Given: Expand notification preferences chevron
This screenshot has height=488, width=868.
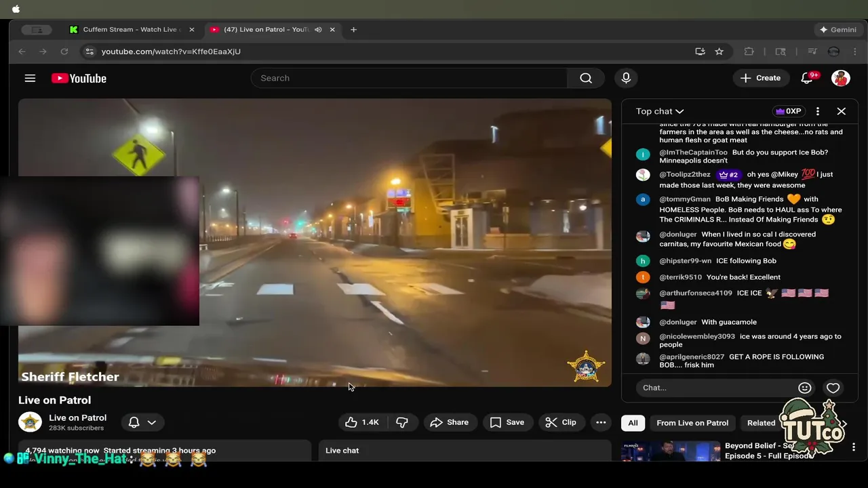Looking at the screenshot, I should coord(152,422).
